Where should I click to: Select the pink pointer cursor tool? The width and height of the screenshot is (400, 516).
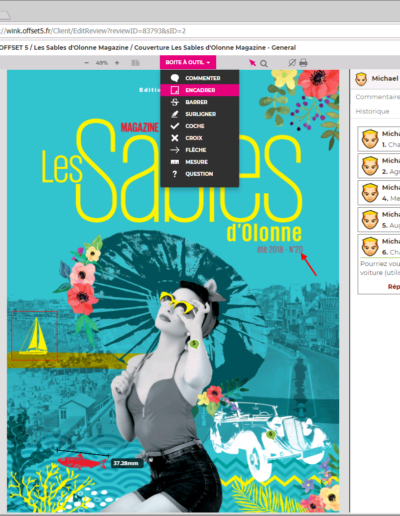(252, 63)
